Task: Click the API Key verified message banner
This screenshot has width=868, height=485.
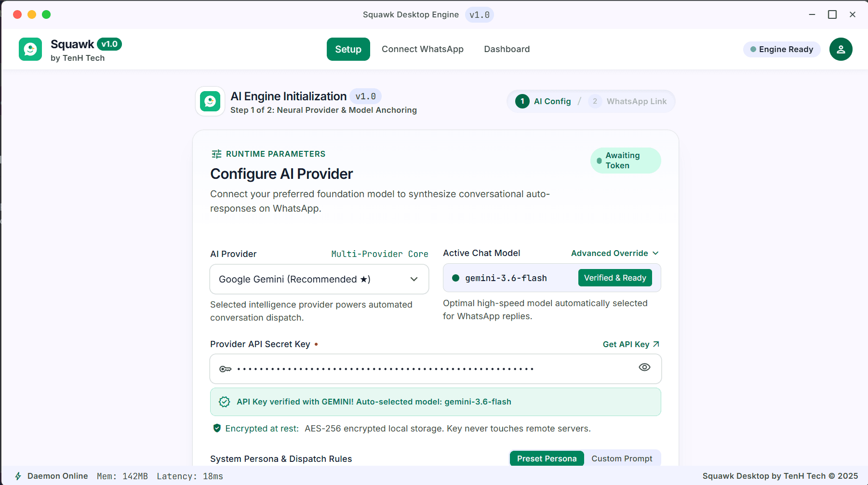Action: tap(436, 402)
